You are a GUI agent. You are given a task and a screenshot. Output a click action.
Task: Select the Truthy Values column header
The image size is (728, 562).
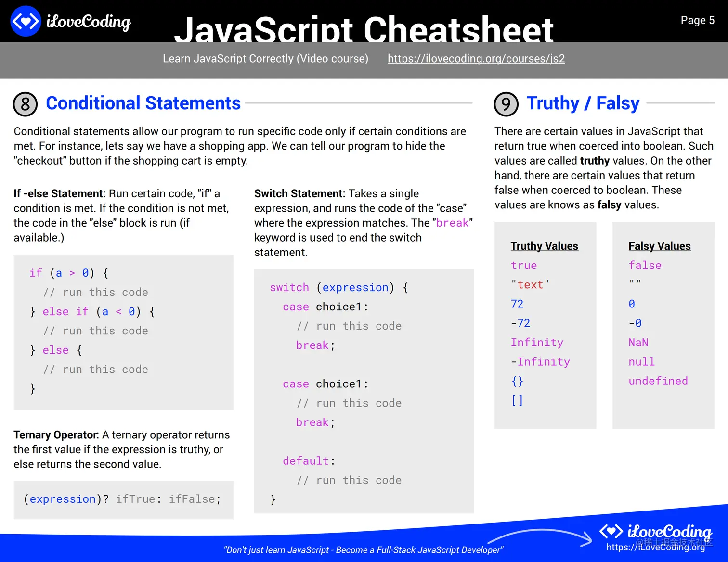tap(544, 246)
